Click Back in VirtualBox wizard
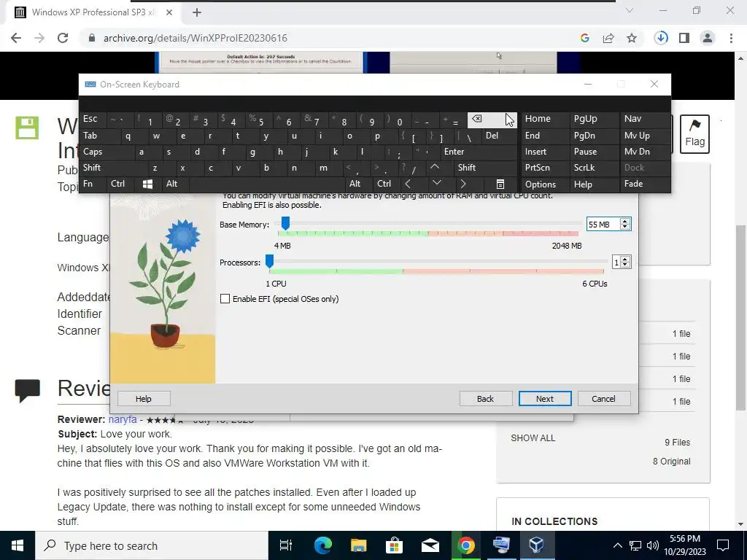Viewport: 747px width, 560px height. coord(486,399)
